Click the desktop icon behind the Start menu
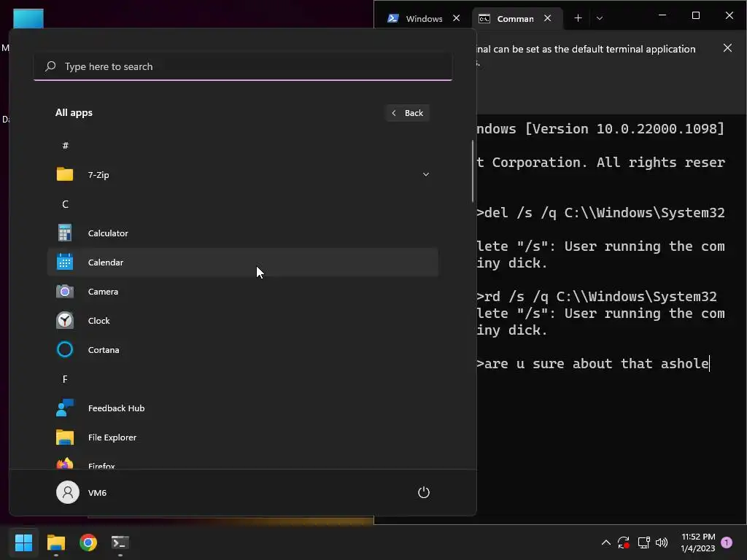Screen dimensions: 747x560 [28, 18]
